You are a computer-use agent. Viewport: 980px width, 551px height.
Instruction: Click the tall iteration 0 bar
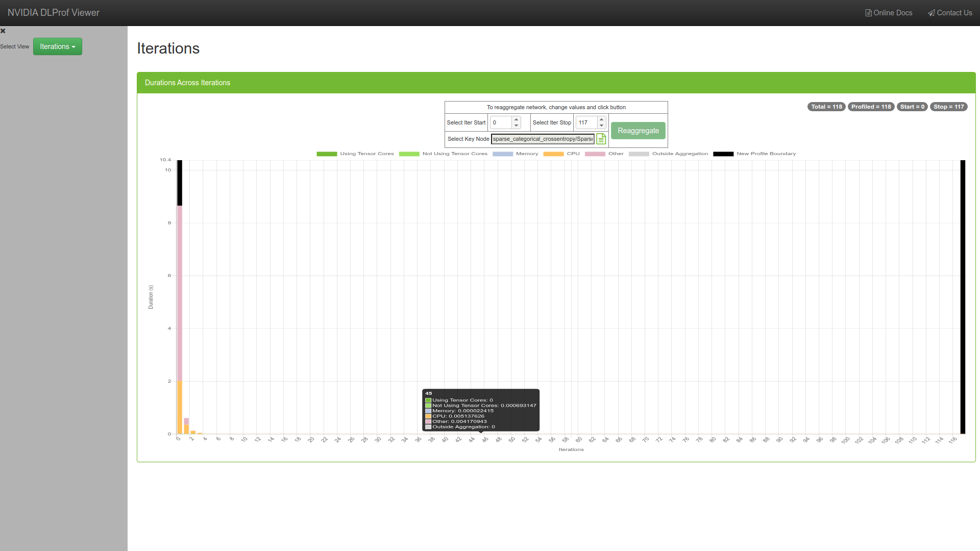coord(180,296)
